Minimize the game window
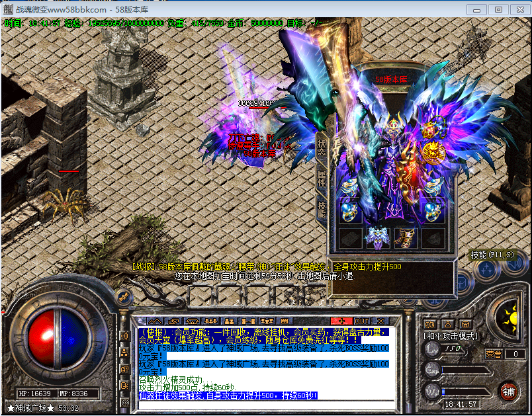 click(x=477, y=9)
